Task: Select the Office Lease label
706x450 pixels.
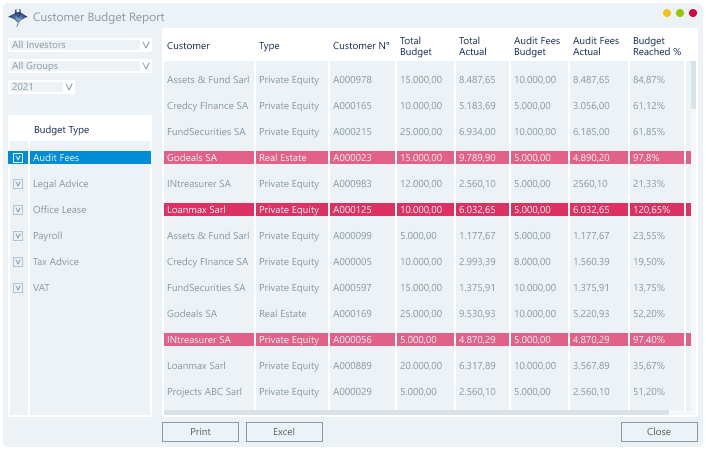Action: click(x=59, y=210)
